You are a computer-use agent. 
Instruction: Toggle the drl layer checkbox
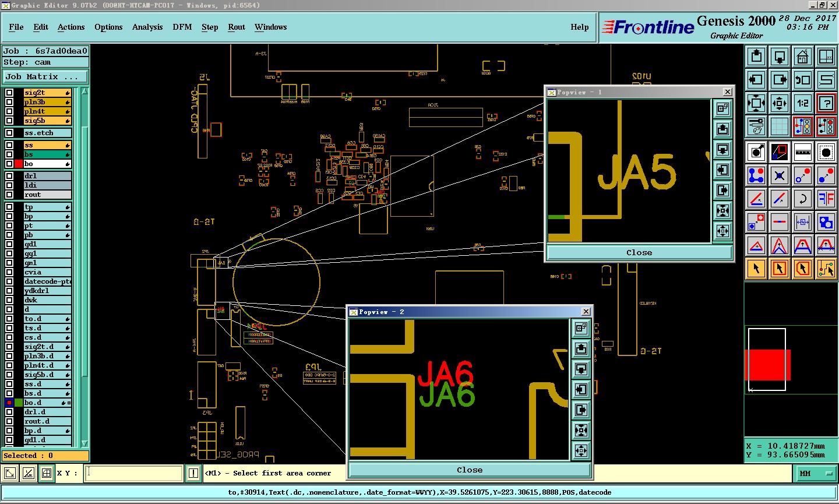click(x=9, y=176)
